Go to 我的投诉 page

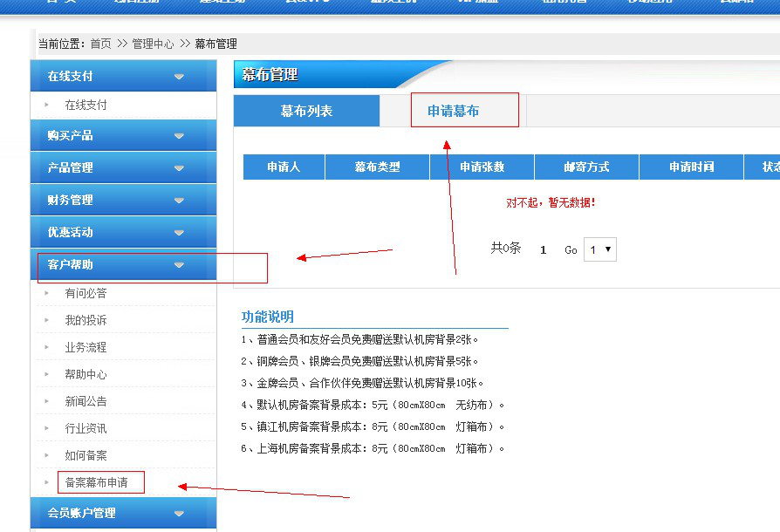click(x=86, y=320)
